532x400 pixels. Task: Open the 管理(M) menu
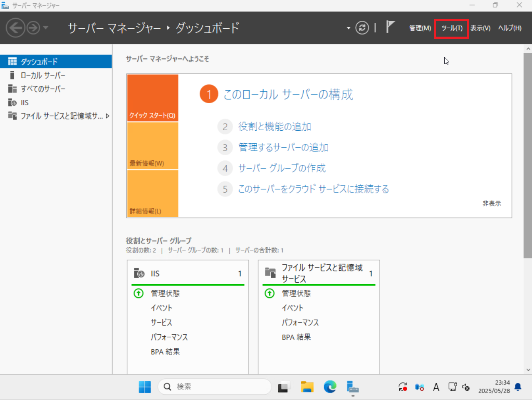pos(420,28)
